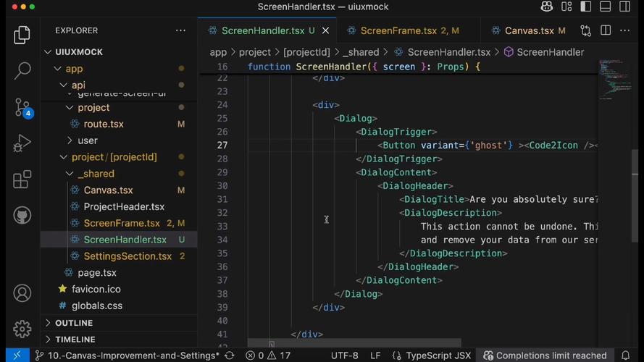Viewport: 644px width, 362px height.
Task: Open the Accounts menu icon
Action: [22, 293]
